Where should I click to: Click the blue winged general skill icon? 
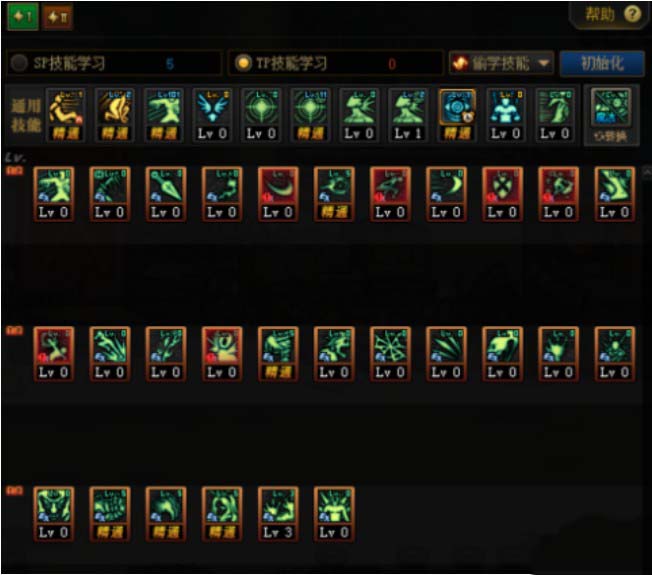pyautogui.click(x=212, y=115)
